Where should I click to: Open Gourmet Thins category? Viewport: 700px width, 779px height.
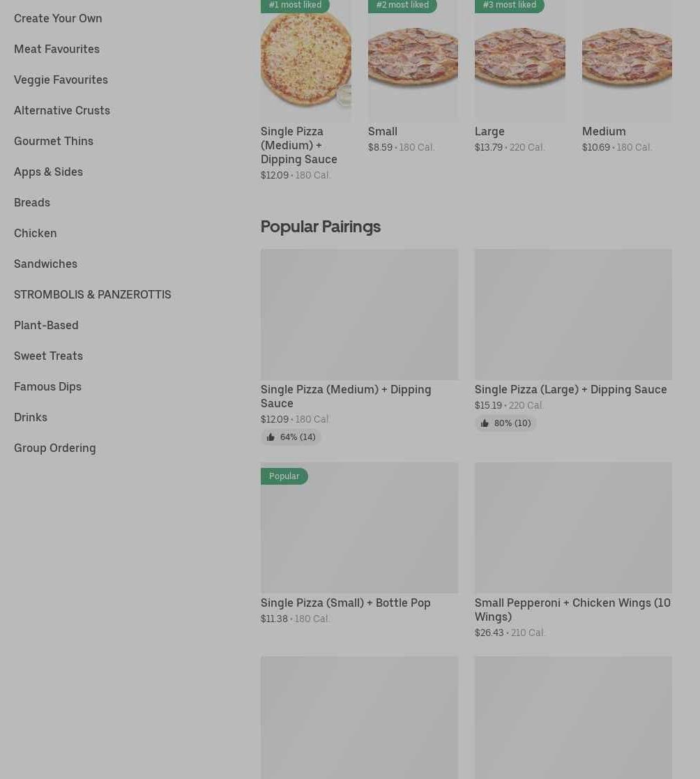[54, 141]
